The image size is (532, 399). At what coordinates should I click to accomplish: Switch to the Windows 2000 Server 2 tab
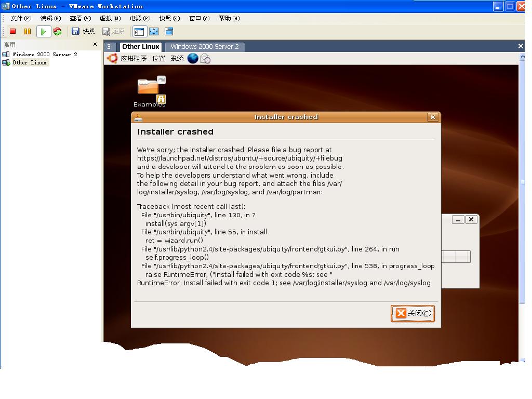(x=205, y=46)
